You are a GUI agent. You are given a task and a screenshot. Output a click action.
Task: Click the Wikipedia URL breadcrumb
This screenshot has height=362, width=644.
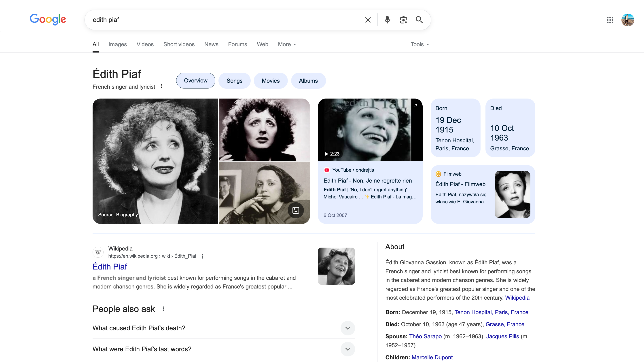(x=152, y=256)
